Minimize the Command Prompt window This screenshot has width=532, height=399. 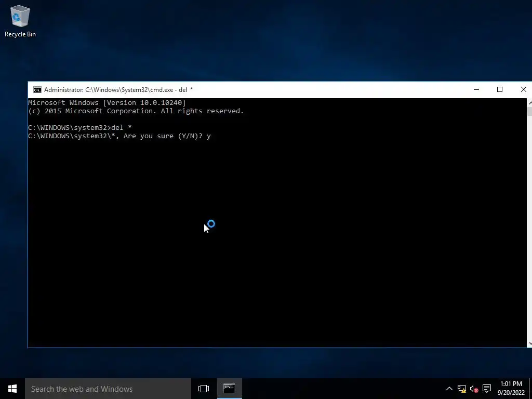click(476, 89)
